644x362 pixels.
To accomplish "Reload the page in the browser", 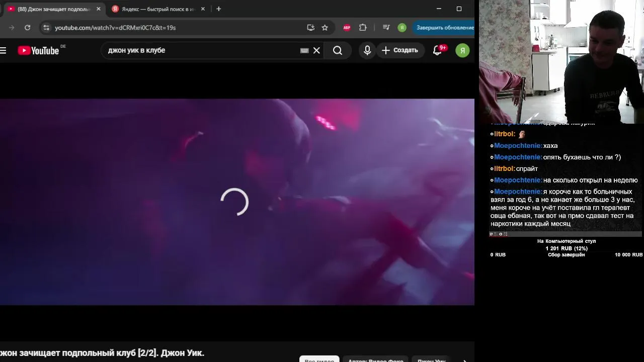I will [28, 28].
